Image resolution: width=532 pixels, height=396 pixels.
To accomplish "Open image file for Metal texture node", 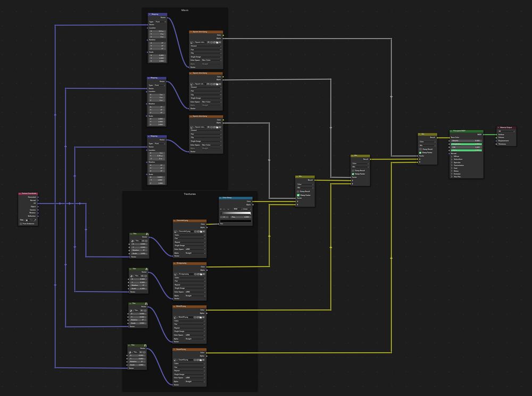I will [x=201, y=317].
